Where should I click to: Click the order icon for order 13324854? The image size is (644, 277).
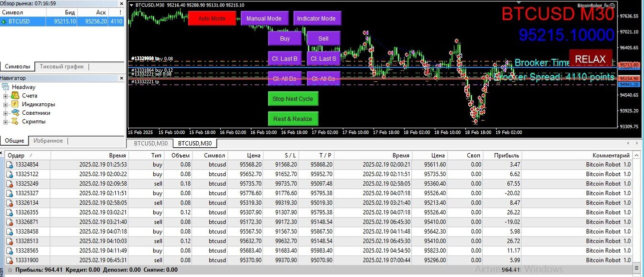9,165
